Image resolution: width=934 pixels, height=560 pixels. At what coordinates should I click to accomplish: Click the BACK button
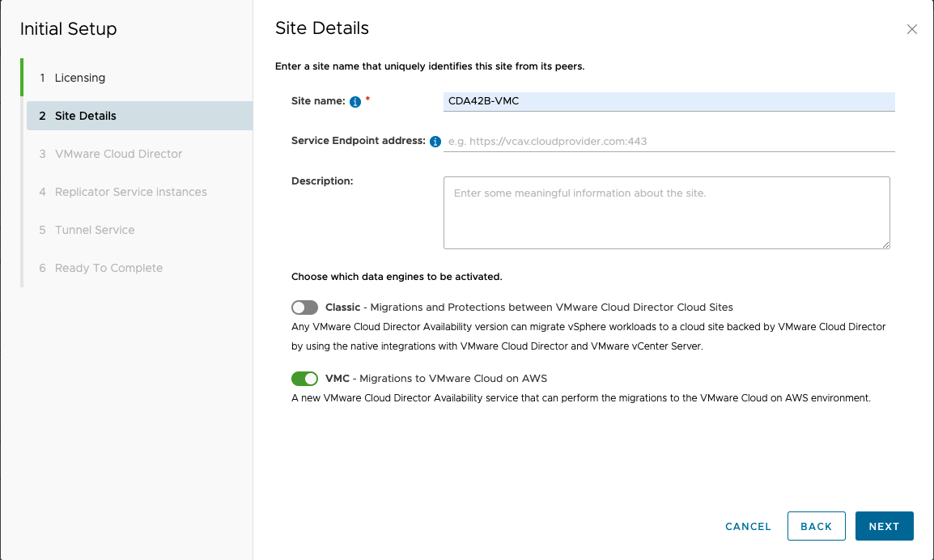816,526
